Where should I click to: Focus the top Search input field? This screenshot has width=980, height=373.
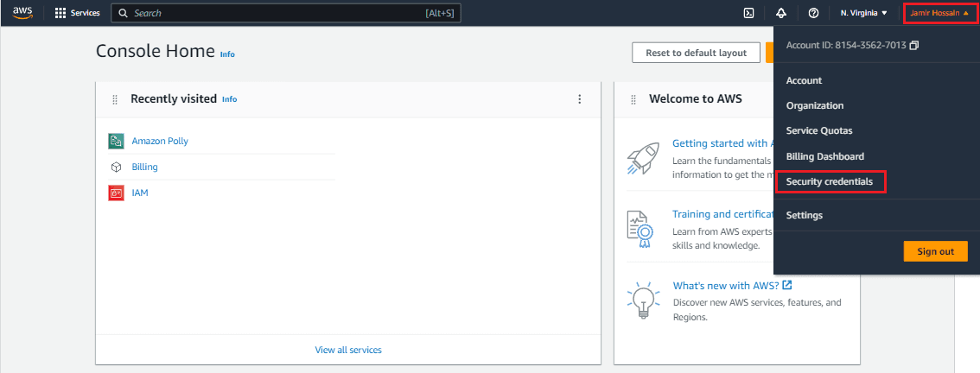277,14
